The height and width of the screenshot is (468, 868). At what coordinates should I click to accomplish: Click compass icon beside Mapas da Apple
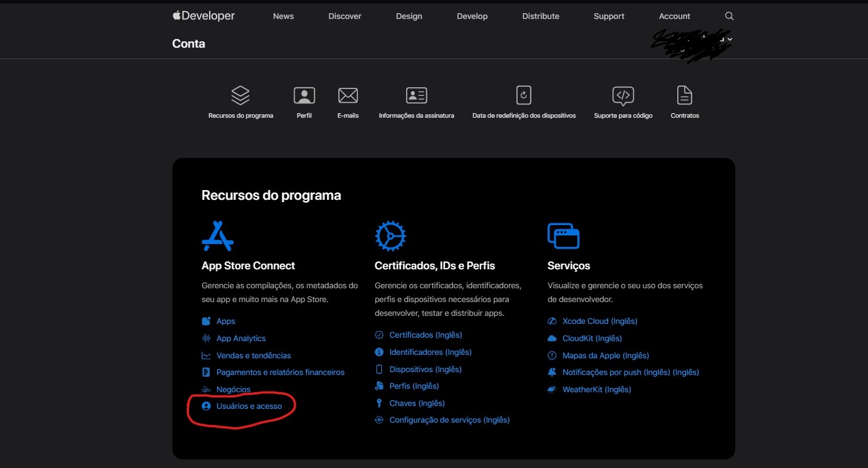click(x=552, y=355)
